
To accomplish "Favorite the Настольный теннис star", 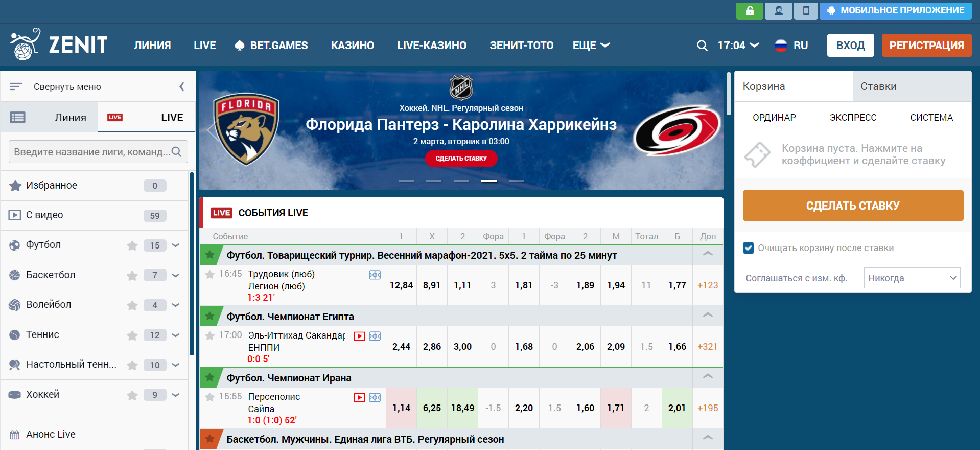I will pyautogui.click(x=132, y=365).
